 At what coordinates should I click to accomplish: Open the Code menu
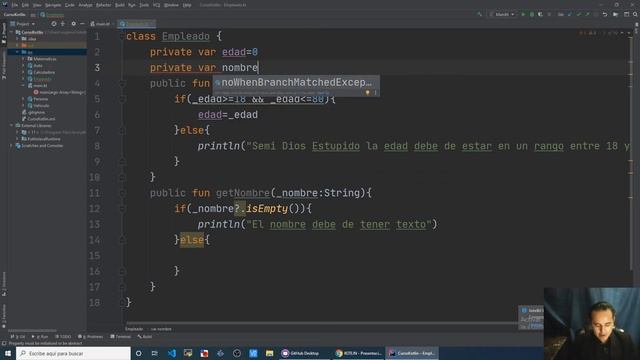[x=70, y=5]
